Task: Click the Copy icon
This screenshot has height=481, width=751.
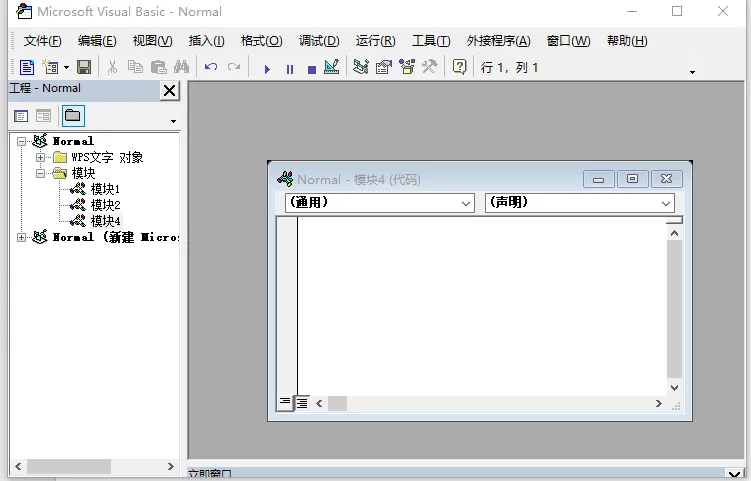Action: (136, 67)
